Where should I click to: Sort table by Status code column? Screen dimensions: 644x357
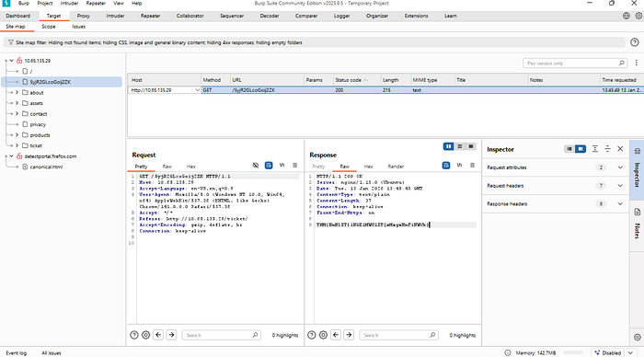[x=357, y=80]
